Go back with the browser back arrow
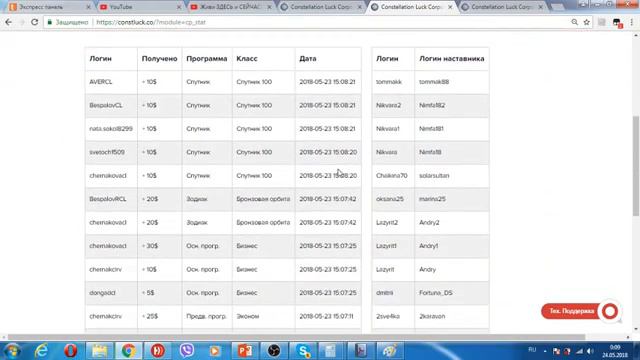Viewport: 640px width, 360px height. pos(8,22)
